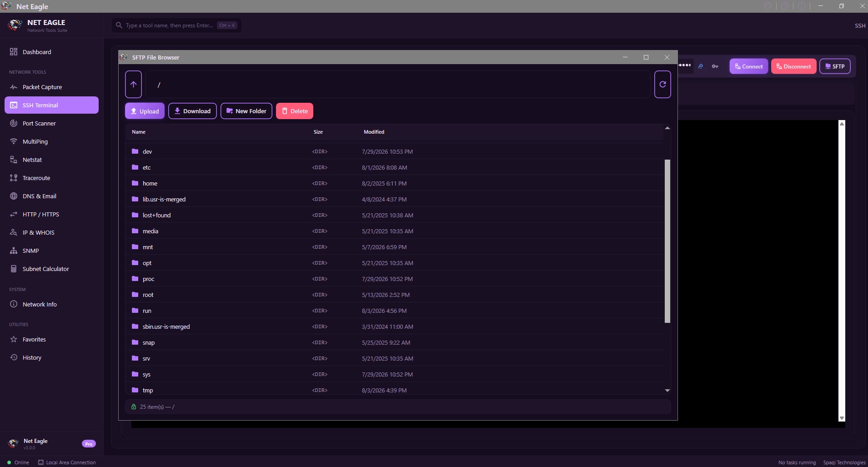Click the SFTP button in SSH toolbar
The height and width of the screenshot is (467, 868).
pyautogui.click(x=835, y=66)
